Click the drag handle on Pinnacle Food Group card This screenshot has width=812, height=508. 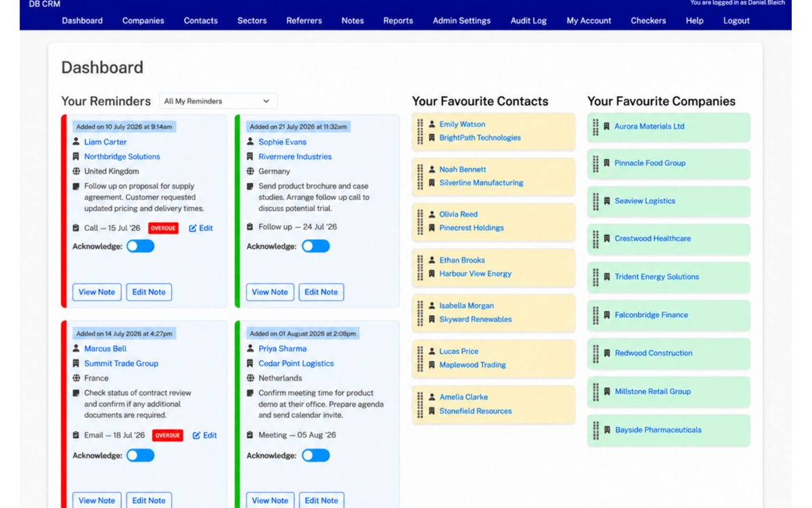(x=595, y=163)
